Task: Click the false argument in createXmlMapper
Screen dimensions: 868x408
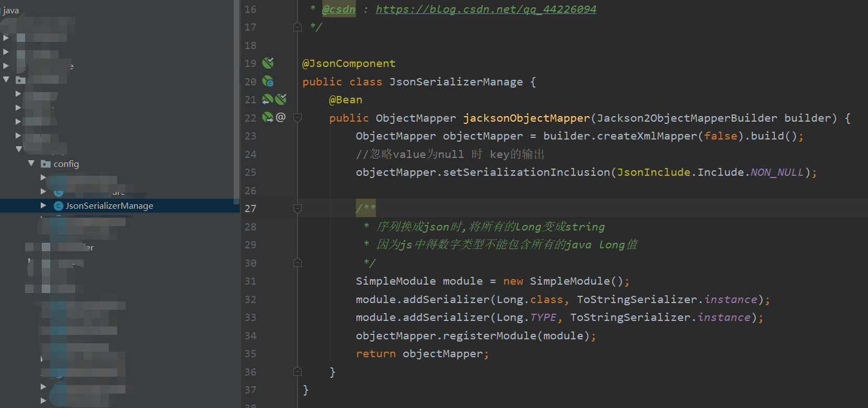Action: (721, 136)
